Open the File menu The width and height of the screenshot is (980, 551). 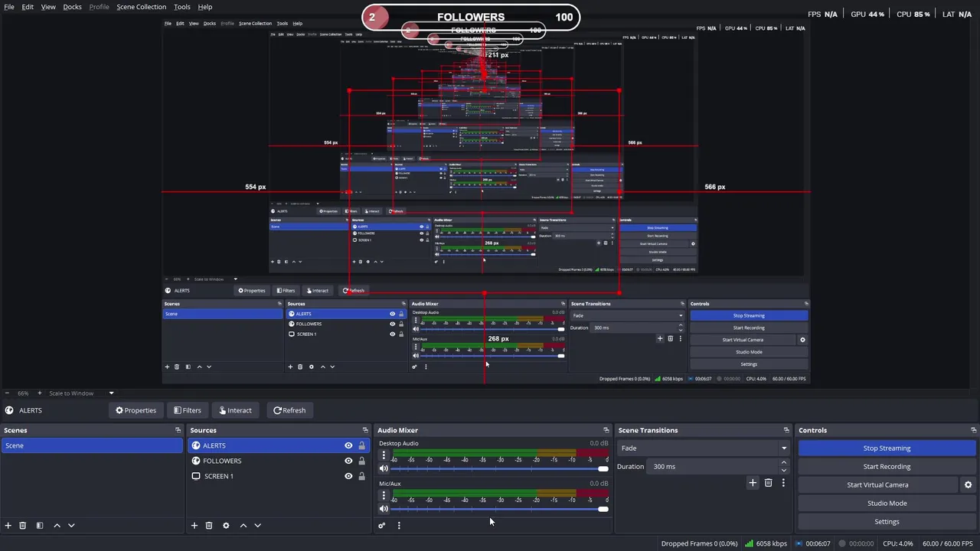click(x=9, y=7)
